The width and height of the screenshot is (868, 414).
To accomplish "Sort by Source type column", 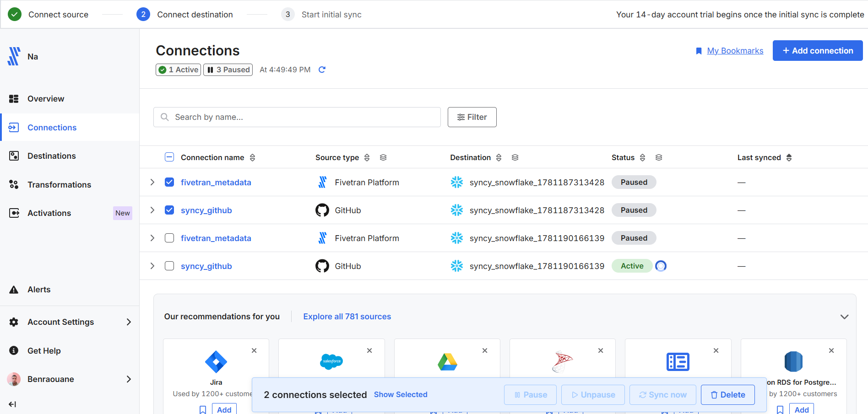I will tap(367, 157).
